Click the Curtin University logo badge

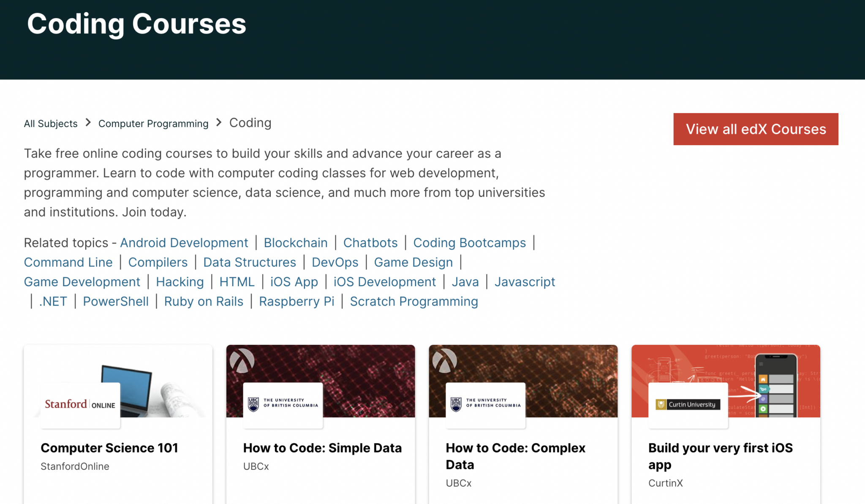687,404
